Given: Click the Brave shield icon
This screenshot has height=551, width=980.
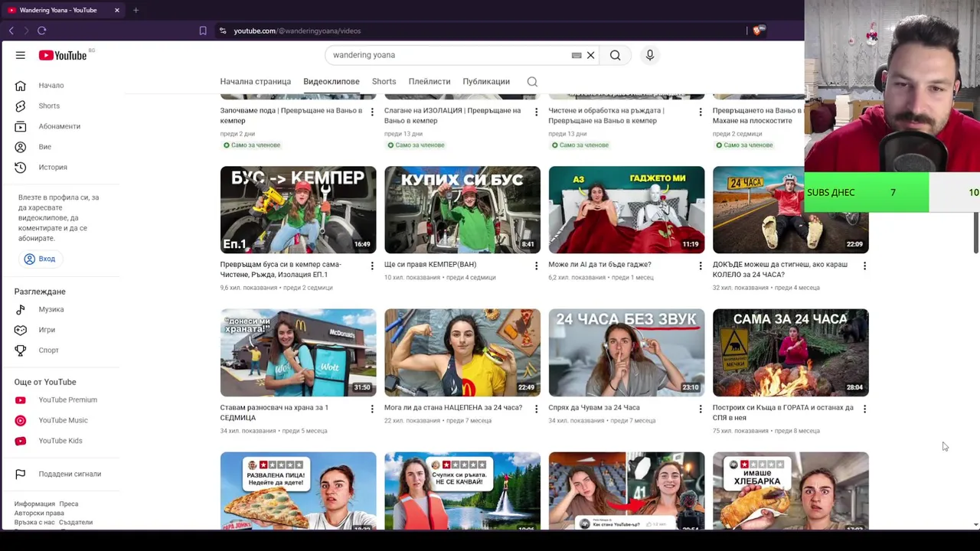Looking at the screenshot, I should [757, 31].
